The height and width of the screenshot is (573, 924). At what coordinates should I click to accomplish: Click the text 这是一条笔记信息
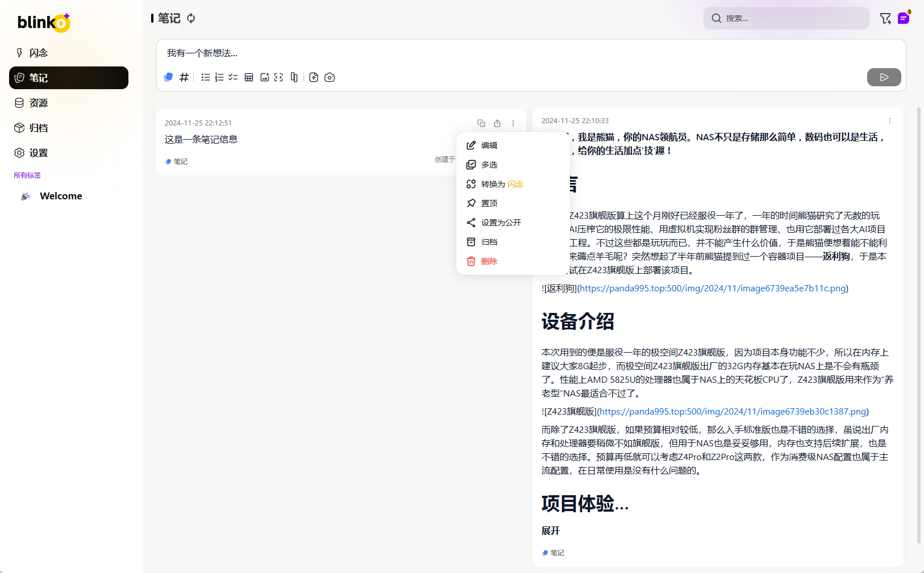[201, 140]
